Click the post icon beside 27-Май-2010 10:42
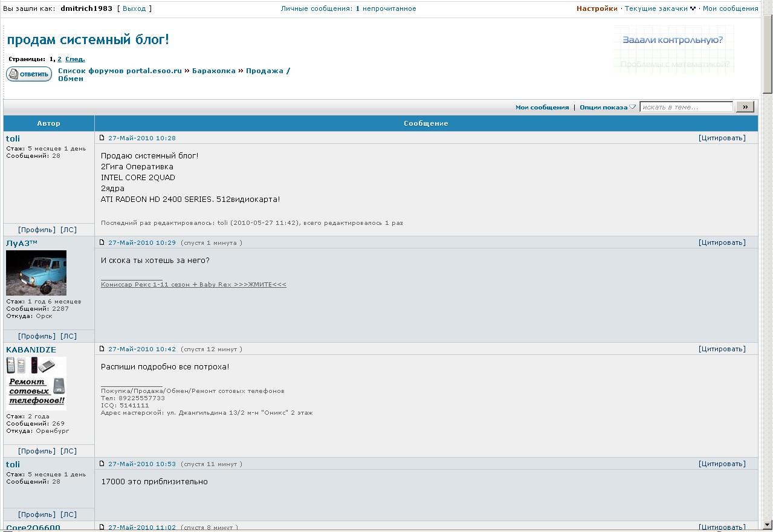773x532 pixels. click(x=102, y=349)
